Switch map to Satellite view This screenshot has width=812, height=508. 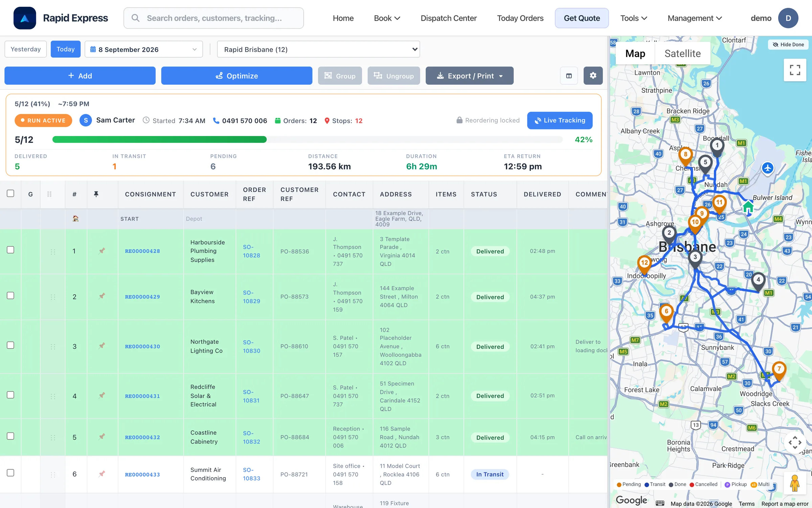[682, 54]
